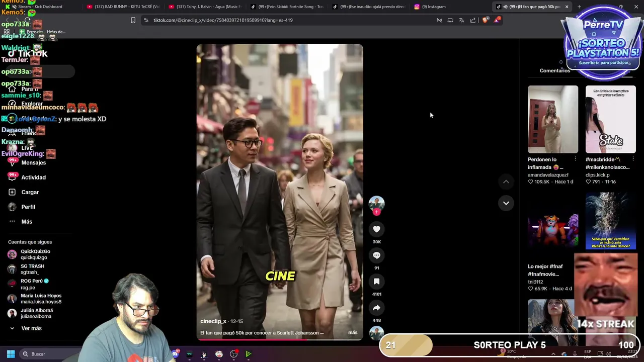This screenshot has width=644, height=362.
Task: Open the creator avatar beside the video
Action: tap(376, 203)
